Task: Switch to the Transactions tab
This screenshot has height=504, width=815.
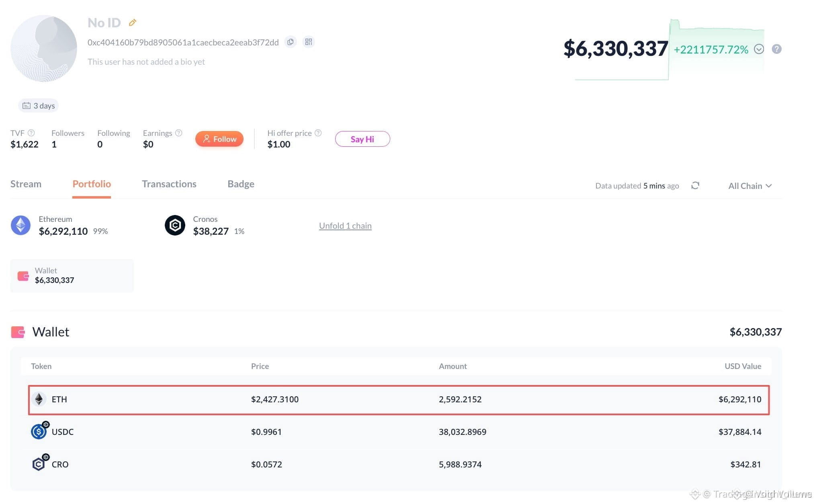Action: point(169,184)
